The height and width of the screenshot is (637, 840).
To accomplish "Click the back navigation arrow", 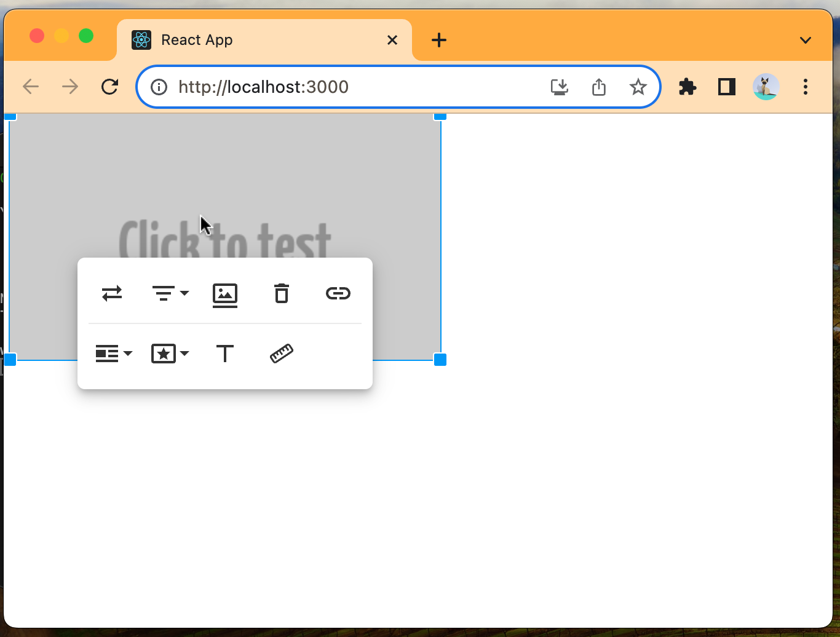I will pos(31,87).
